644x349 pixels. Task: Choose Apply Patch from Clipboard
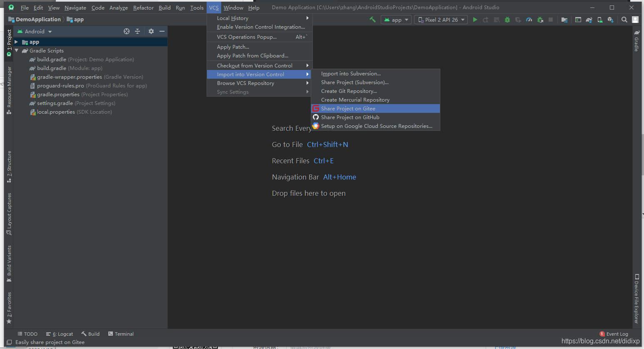[260, 56]
